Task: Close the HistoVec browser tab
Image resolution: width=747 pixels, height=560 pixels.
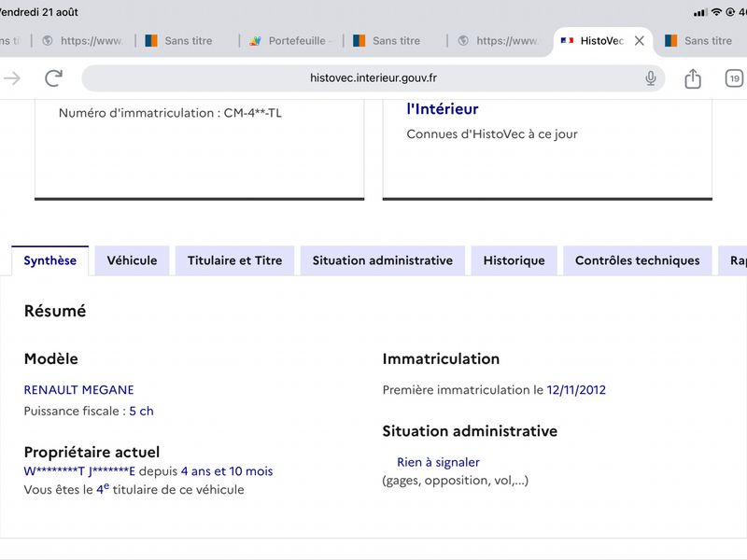Action: click(640, 41)
